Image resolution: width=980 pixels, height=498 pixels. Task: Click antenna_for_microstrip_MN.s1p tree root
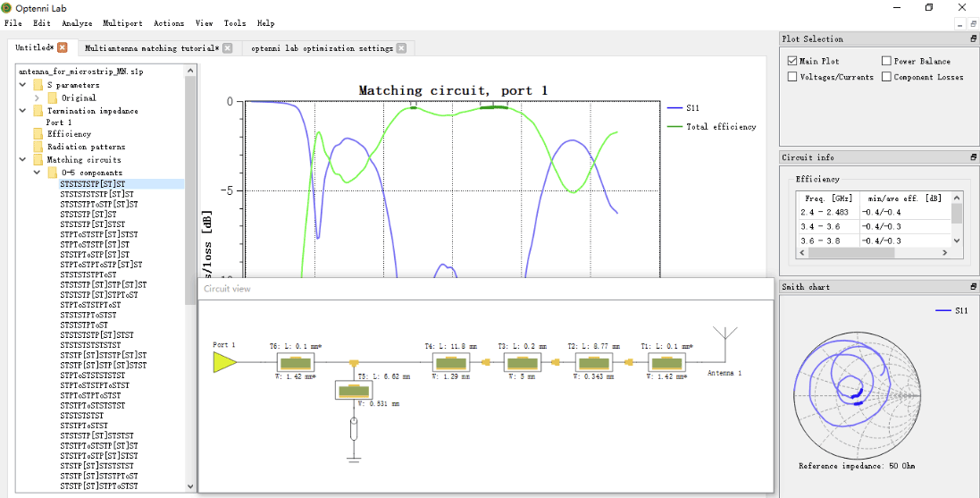[x=81, y=72]
